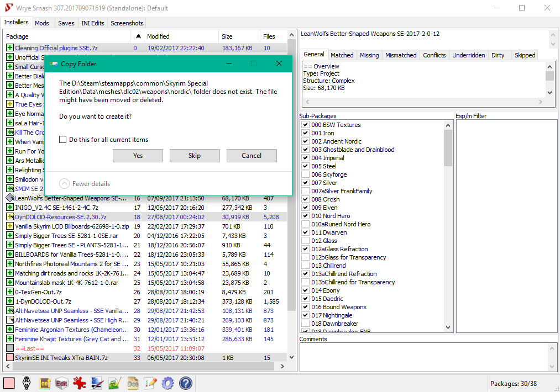Click the diamond icon beside LeanWolfs Better-Shaped Weapons
This screenshot has height=392, width=560.
pos(9,198)
